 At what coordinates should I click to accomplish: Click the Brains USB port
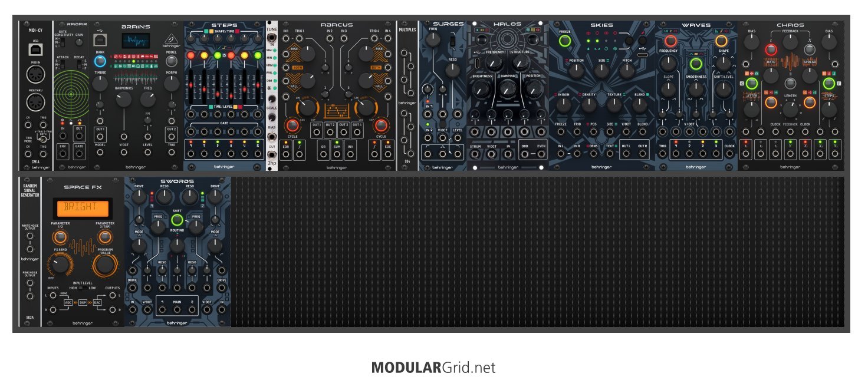coord(100,40)
